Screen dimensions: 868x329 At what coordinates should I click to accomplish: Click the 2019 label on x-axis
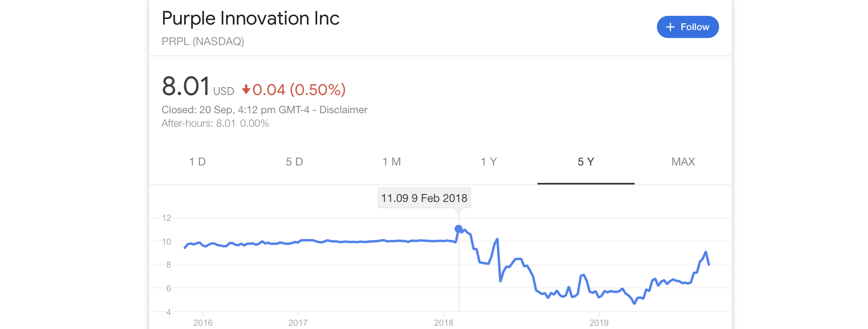(x=599, y=323)
